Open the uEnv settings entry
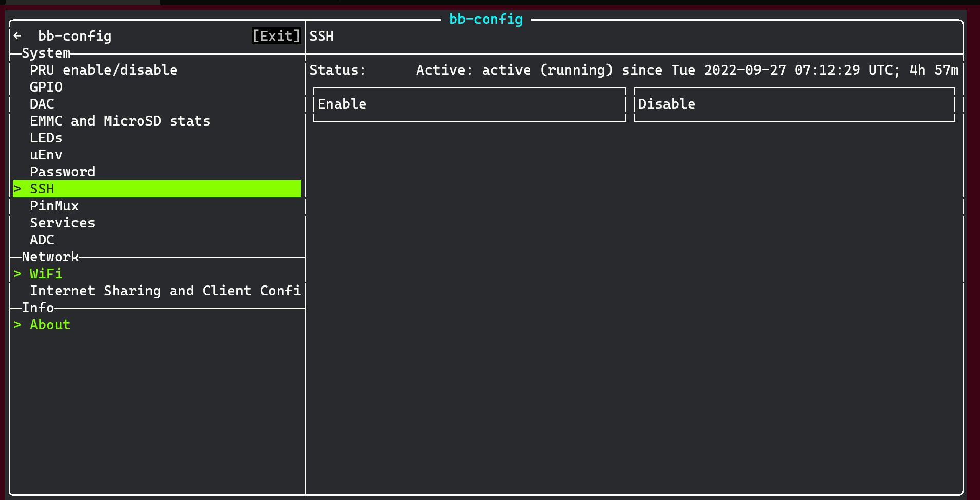The image size is (980, 500). (46, 155)
